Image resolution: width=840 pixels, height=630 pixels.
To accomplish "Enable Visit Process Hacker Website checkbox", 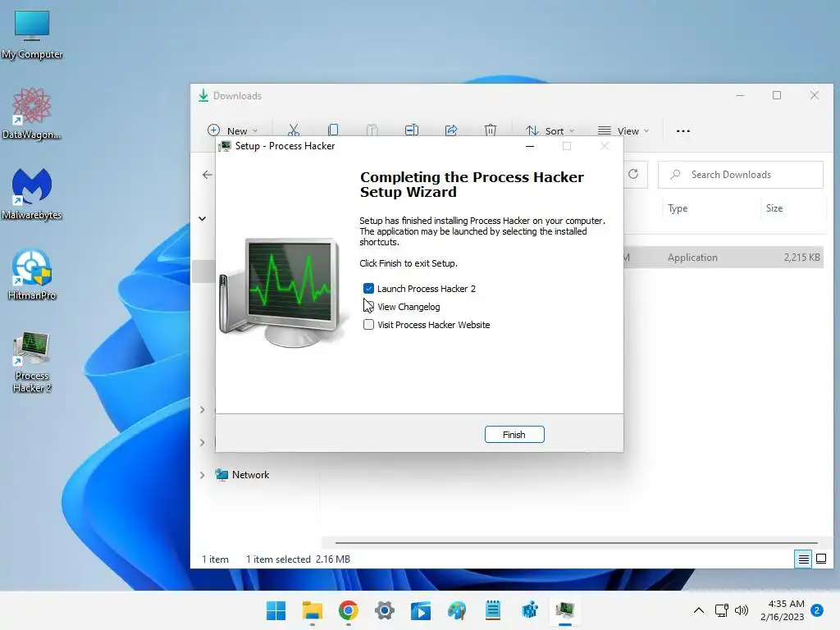I will (x=368, y=325).
